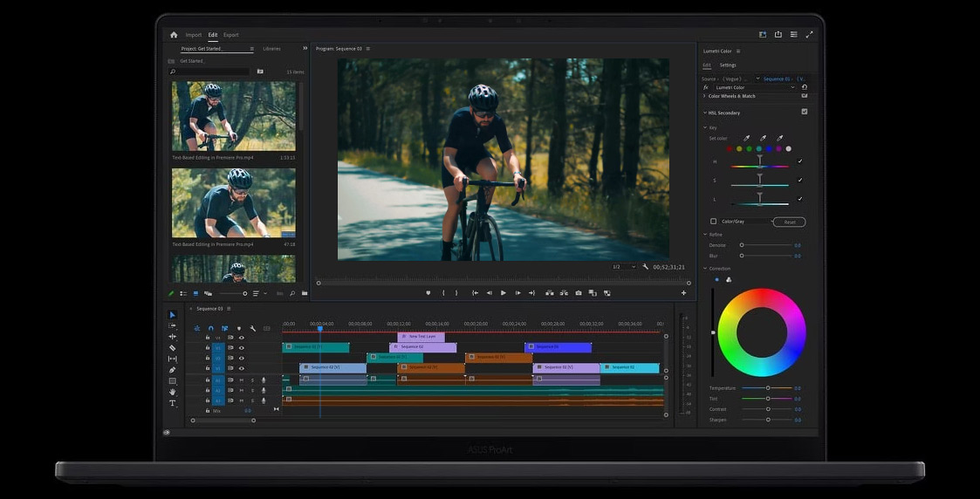Open the Lumetri Color effect dropdown

(755, 87)
